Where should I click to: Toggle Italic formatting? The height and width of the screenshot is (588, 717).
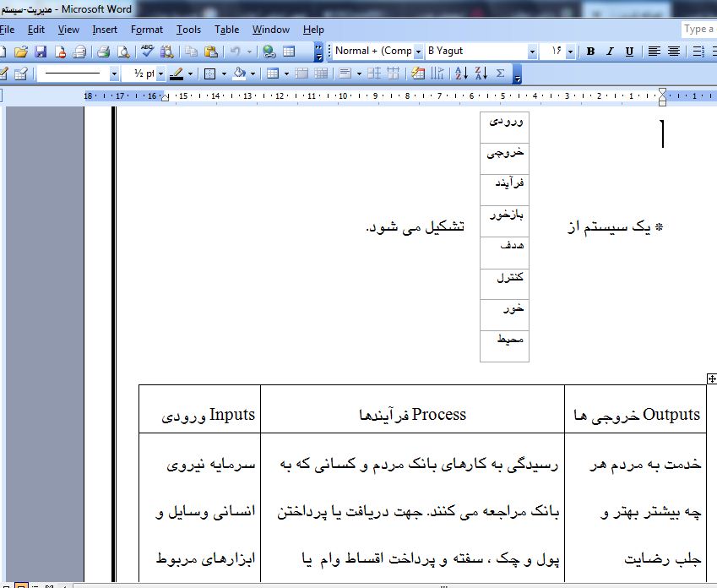(609, 52)
